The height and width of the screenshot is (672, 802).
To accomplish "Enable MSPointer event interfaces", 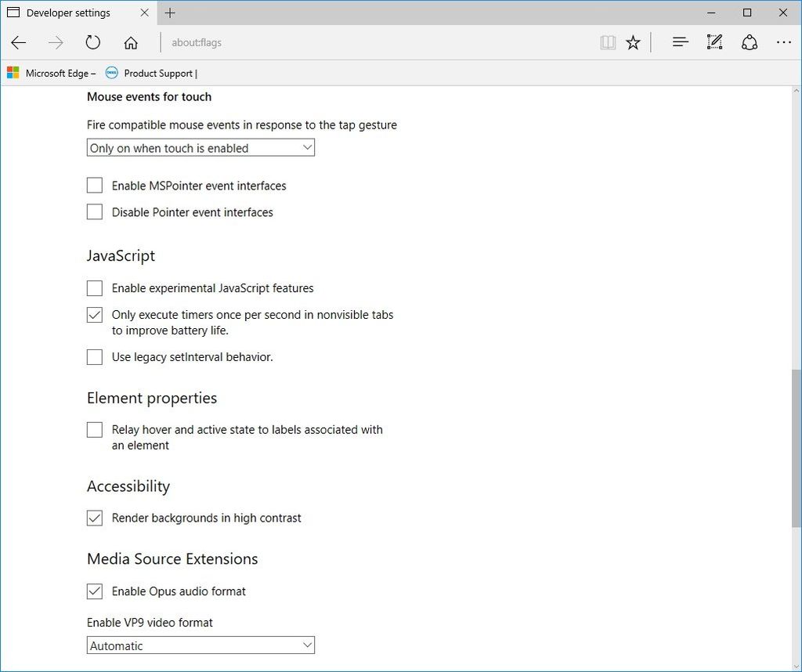I will click(x=94, y=185).
